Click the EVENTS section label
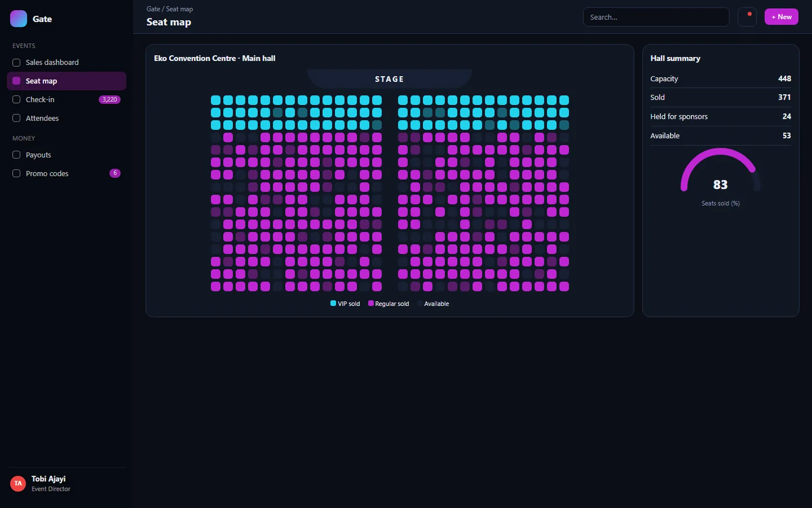The height and width of the screenshot is (508, 812). tap(24, 46)
